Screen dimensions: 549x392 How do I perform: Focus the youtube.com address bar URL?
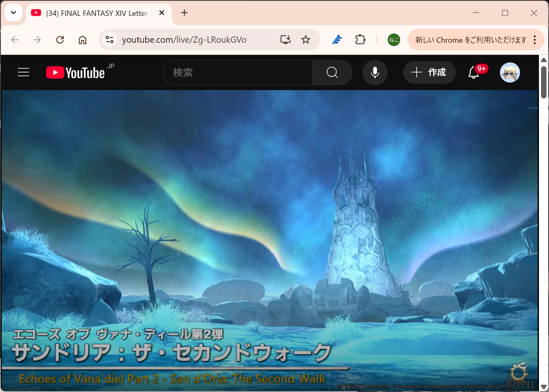(x=184, y=40)
